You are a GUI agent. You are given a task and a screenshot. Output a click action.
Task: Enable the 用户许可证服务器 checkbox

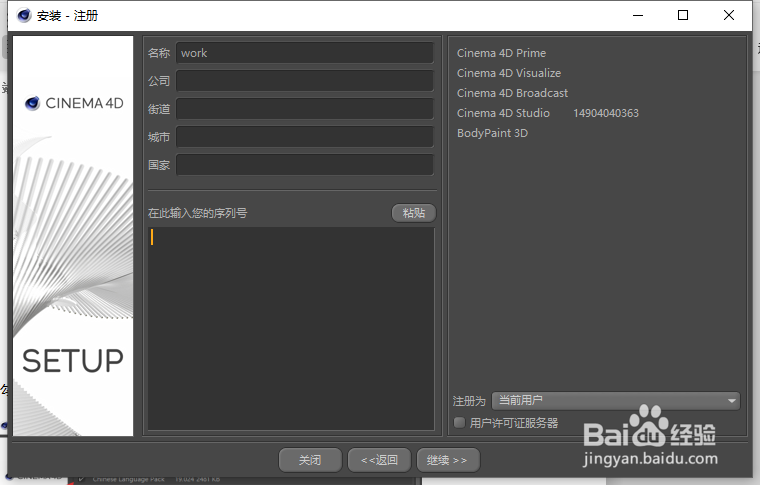(459, 422)
